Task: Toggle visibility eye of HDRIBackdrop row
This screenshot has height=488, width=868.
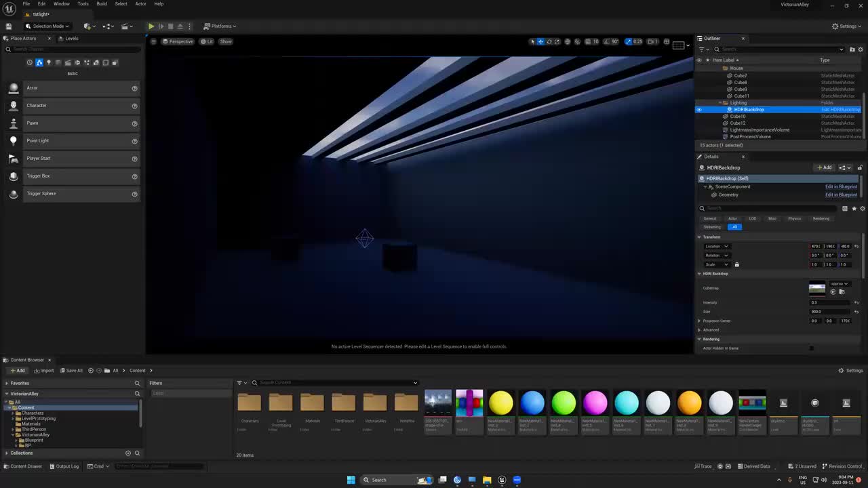Action: [x=699, y=109]
